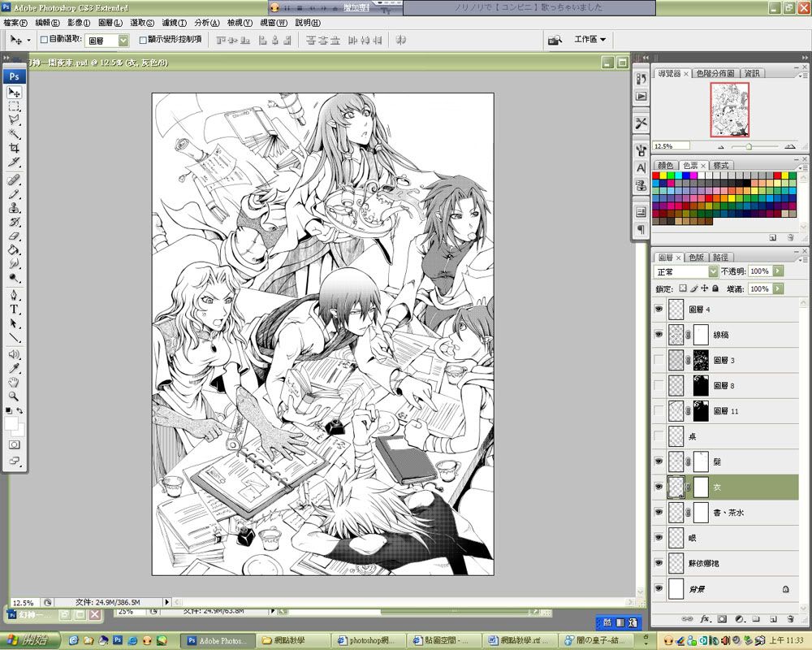Select the Type tool

14,310
